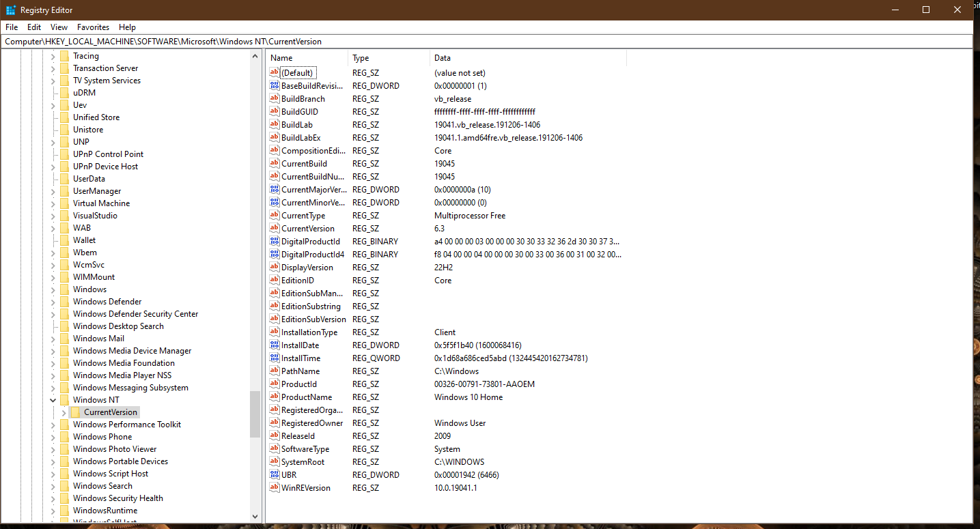Screen dimensions: 980x529
Task: Select the Windows Search tree key
Action: coord(102,486)
